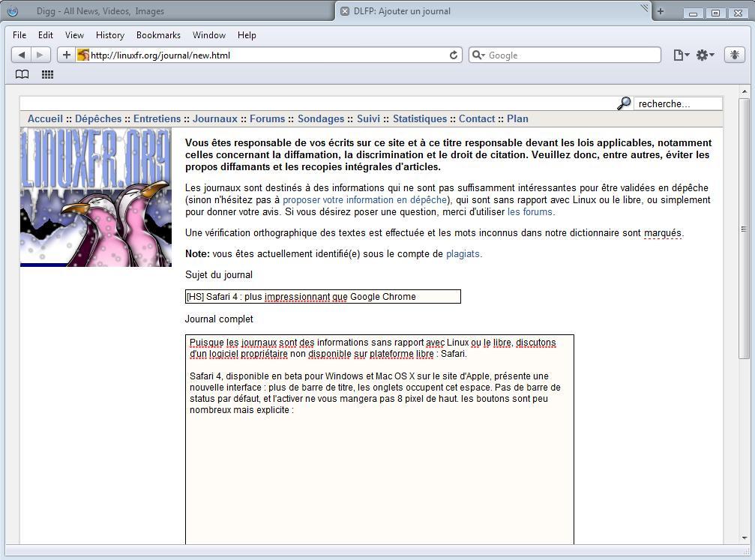Go back with the back arrow button
Screen dimensions: 755x560
coord(21,55)
